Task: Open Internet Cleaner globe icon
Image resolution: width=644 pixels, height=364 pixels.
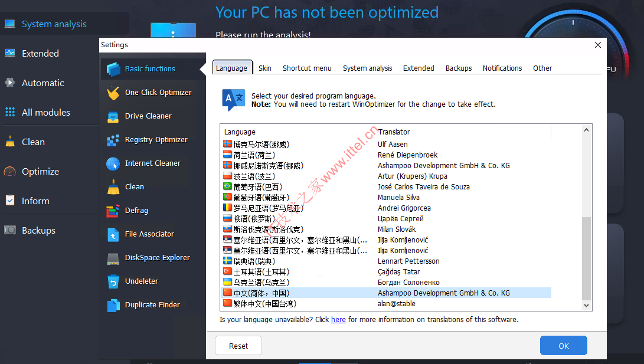Action: pyautogui.click(x=113, y=164)
